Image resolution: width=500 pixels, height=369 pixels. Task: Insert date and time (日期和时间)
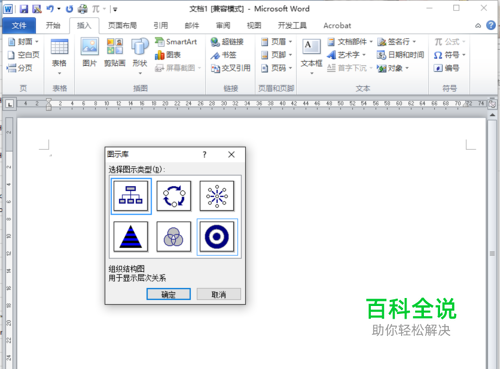(x=400, y=55)
